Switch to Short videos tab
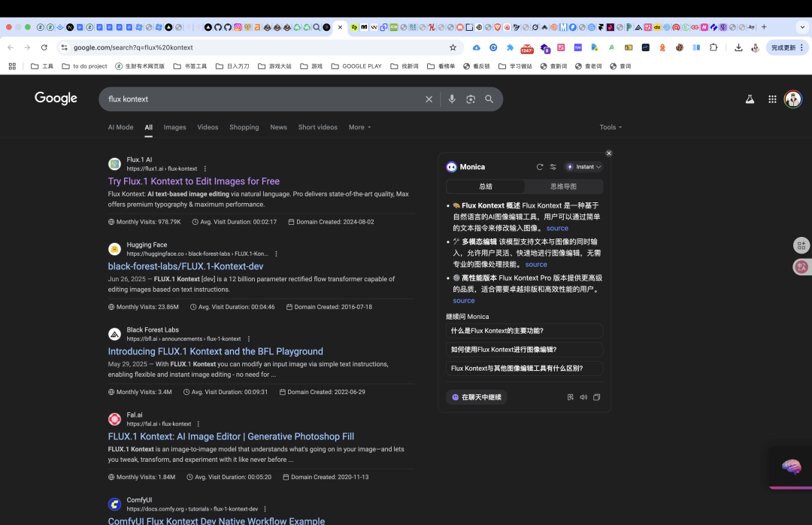 point(317,127)
